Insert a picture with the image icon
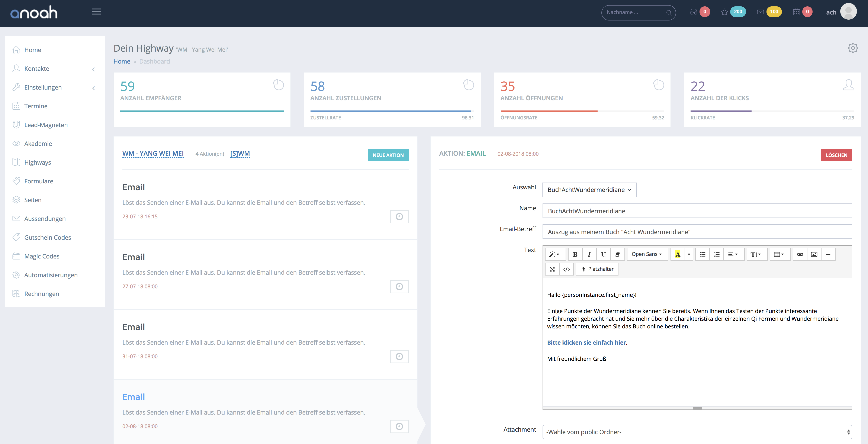This screenshot has height=444, width=868. pos(814,254)
